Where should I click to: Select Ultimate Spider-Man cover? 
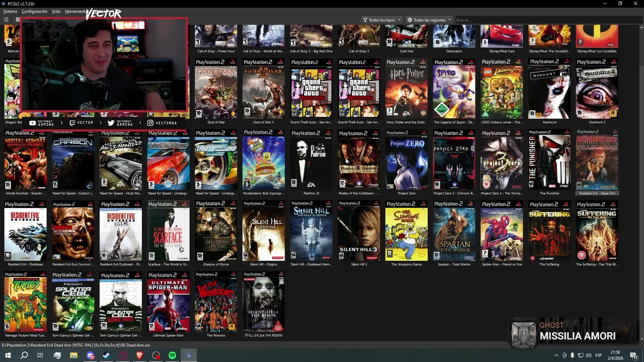[x=169, y=302]
